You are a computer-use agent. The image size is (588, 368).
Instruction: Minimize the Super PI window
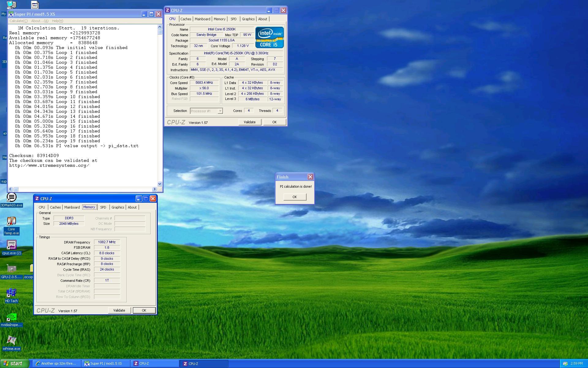point(144,14)
